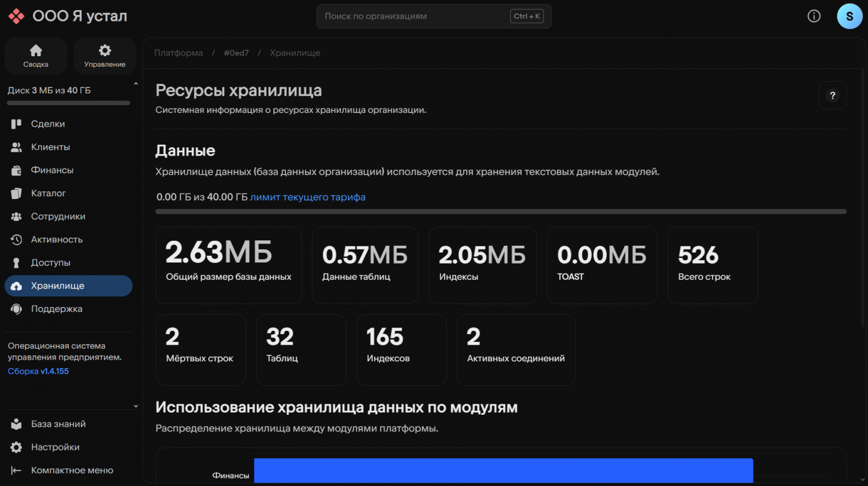Viewport: 868px width, 486px height.
Task: Click the 0.00МБ TOAST card
Action: point(602,265)
